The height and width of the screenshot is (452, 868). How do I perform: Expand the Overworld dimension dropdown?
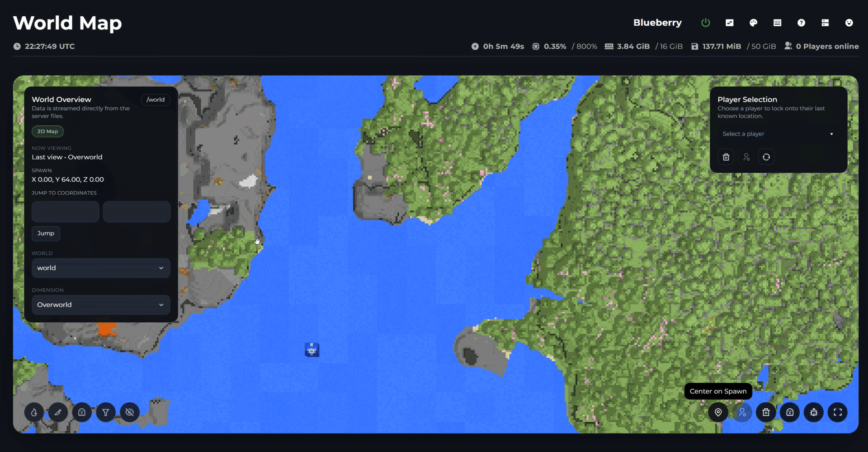[101, 305]
